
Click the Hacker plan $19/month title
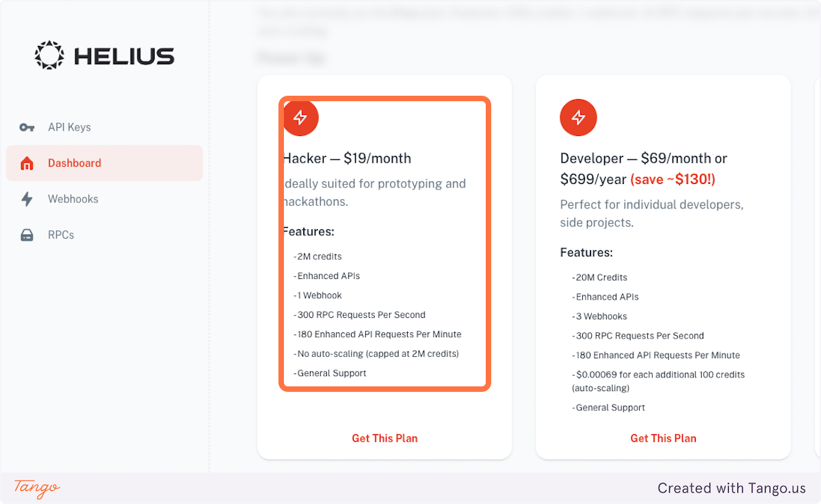(347, 158)
